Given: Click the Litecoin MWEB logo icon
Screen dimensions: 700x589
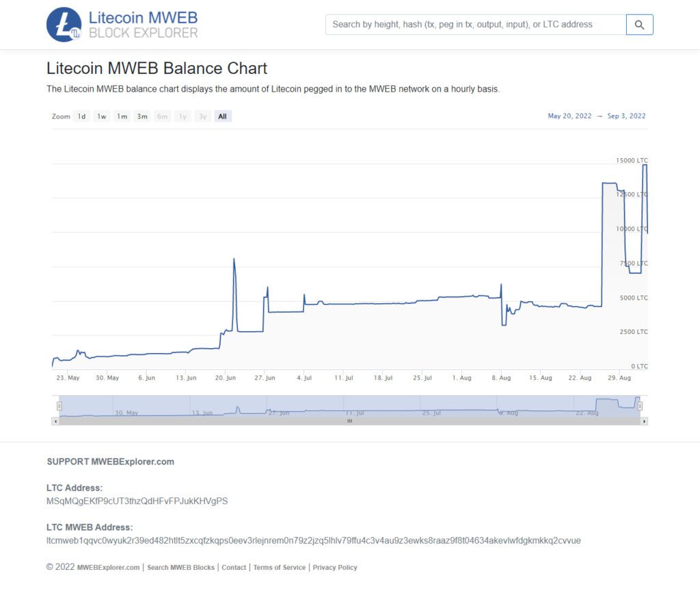Looking at the screenshot, I should coord(64,25).
